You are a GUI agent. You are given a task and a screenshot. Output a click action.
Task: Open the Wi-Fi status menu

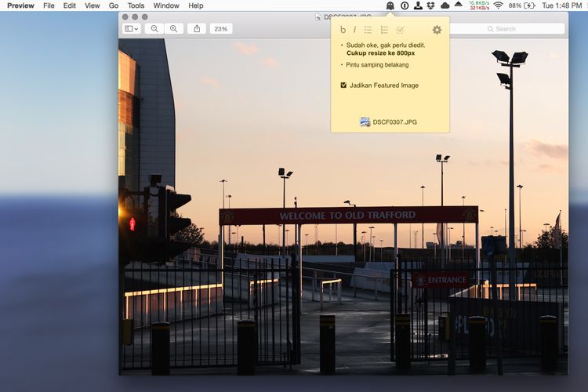pos(498,5)
